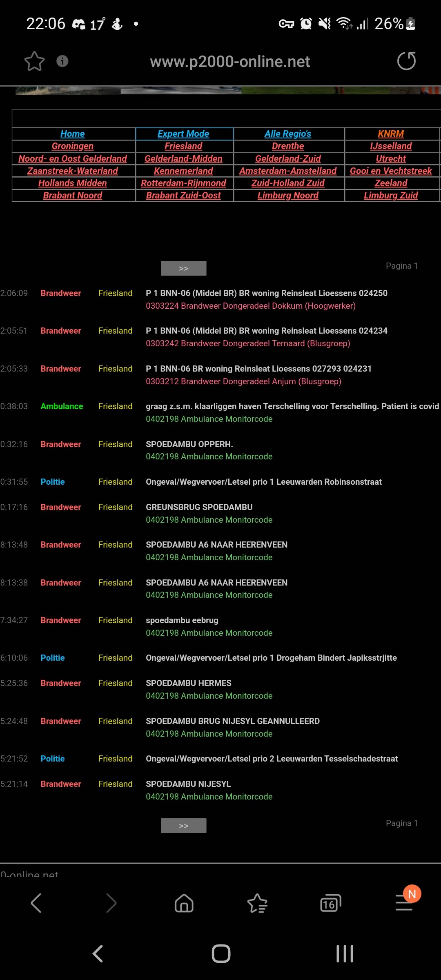Screen dimensions: 441x980
Task: Tap the battery indicator in status bar
Action: tap(411, 24)
